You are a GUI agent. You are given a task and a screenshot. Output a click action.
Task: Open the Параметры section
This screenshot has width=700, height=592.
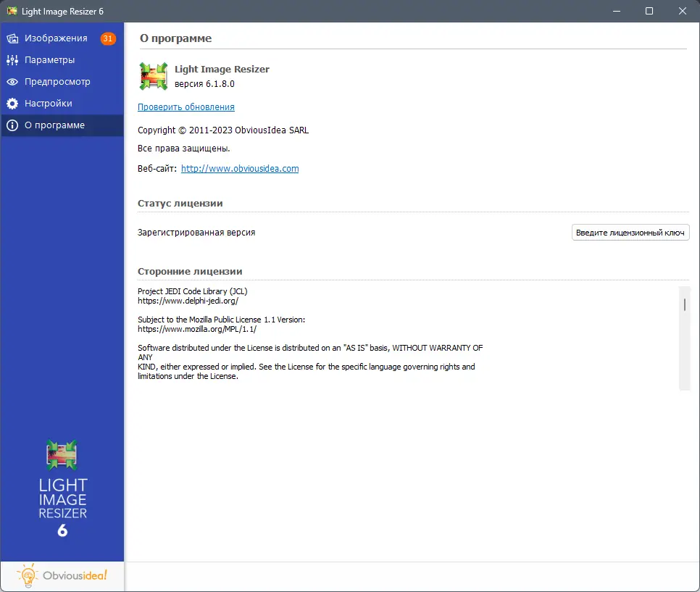click(x=62, y=60)
